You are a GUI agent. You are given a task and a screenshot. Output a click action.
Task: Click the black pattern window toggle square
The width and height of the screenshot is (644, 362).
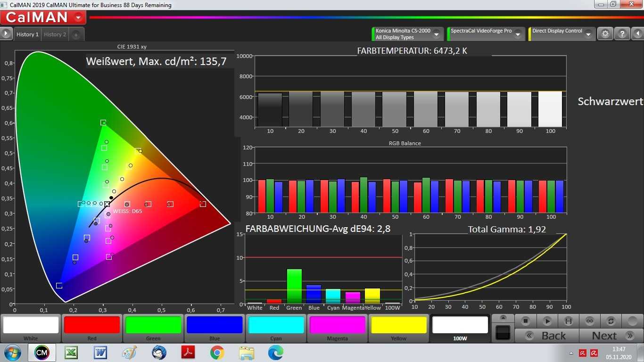coord(503,332)
